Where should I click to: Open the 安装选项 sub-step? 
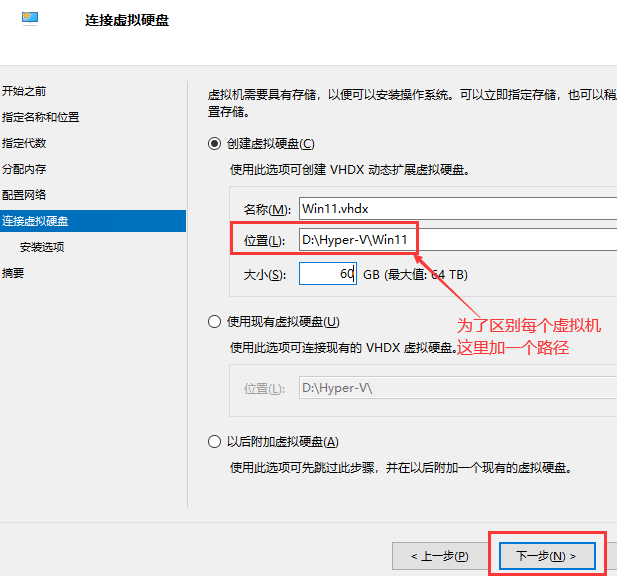click(42, 247)
